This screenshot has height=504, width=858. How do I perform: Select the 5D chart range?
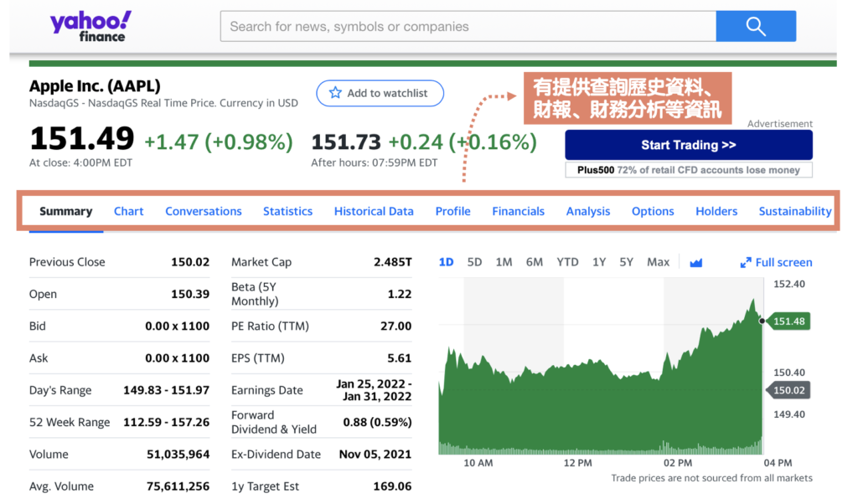pos(474,262)
